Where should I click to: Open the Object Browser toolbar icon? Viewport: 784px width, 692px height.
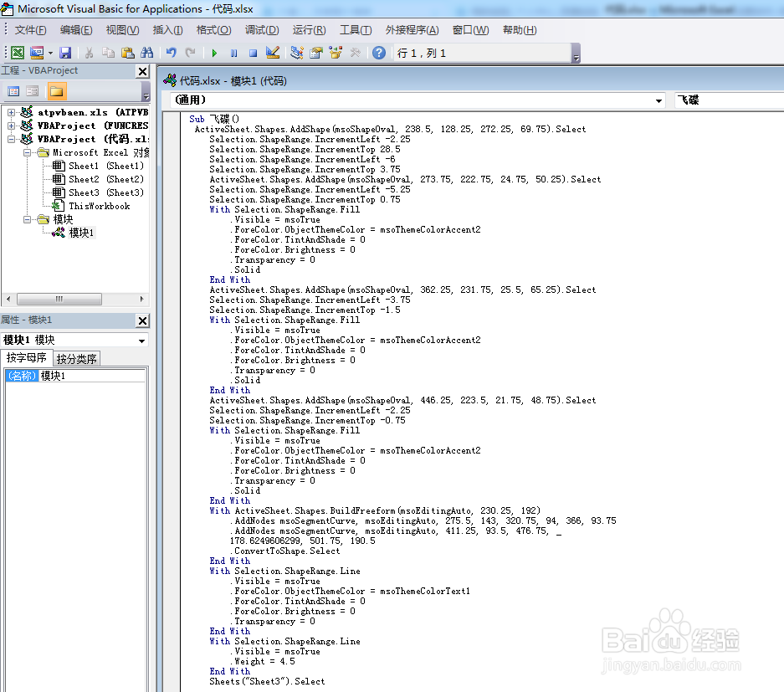pos(336,53)
